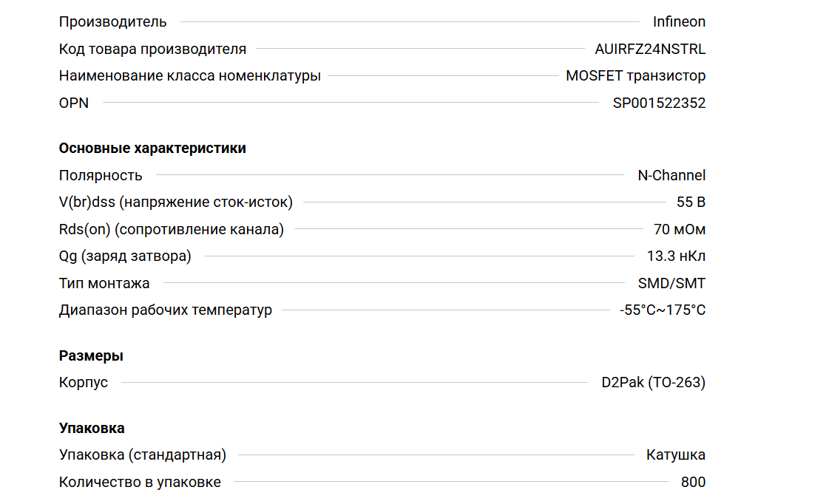Click the Qg gate charge label
The width and height of the screenshot is (826, 504).
pos(125,256)
